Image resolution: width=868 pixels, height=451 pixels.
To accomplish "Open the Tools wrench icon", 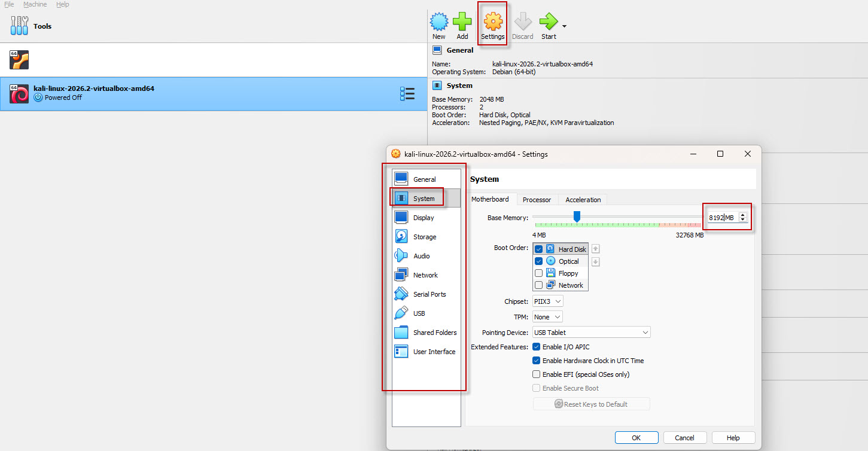I will pos(20,26).
